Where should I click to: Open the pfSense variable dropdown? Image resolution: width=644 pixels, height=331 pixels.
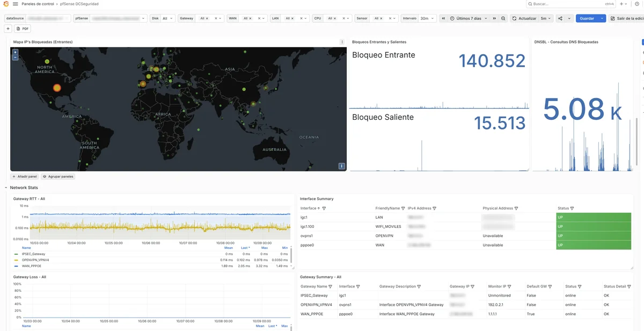[118, 18]
